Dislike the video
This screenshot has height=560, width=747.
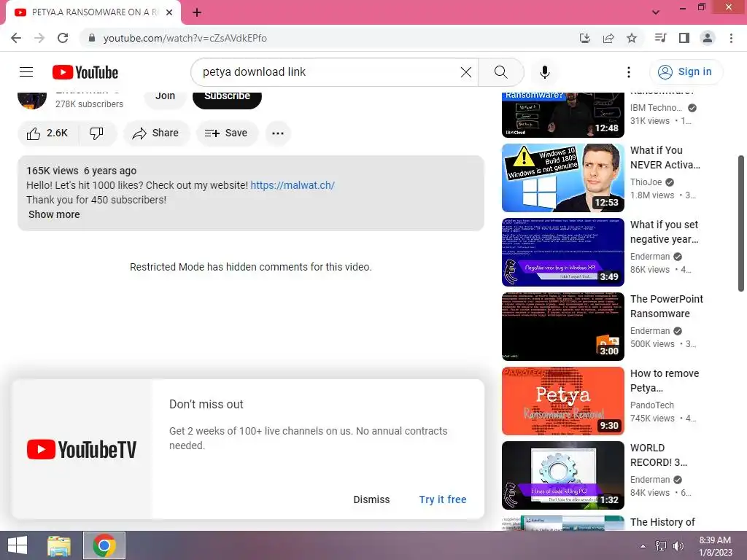tap(97, 133)
